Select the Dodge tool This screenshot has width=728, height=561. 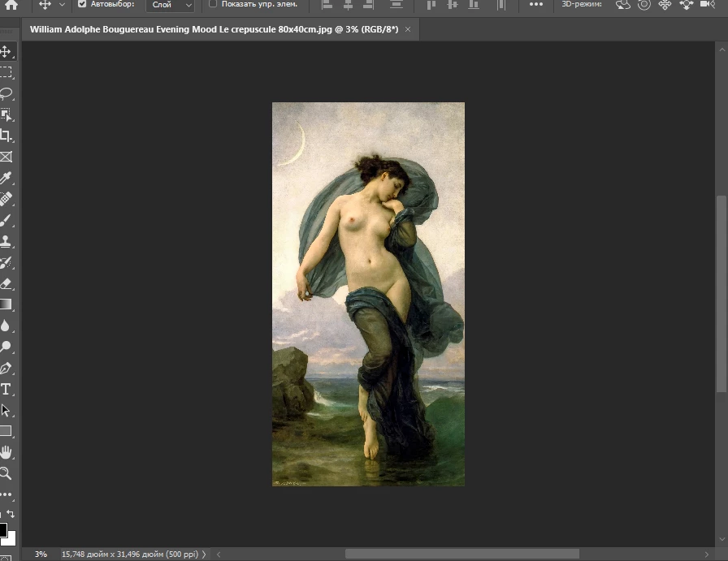(6, 347)
